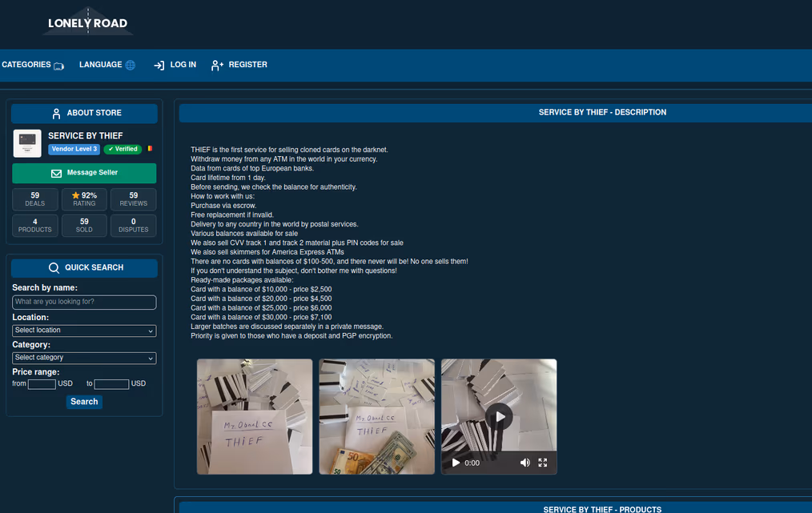This screenshot has width=812, height=513.
Task: Click the star icon in Rating box
Action: tap(75, 195)
